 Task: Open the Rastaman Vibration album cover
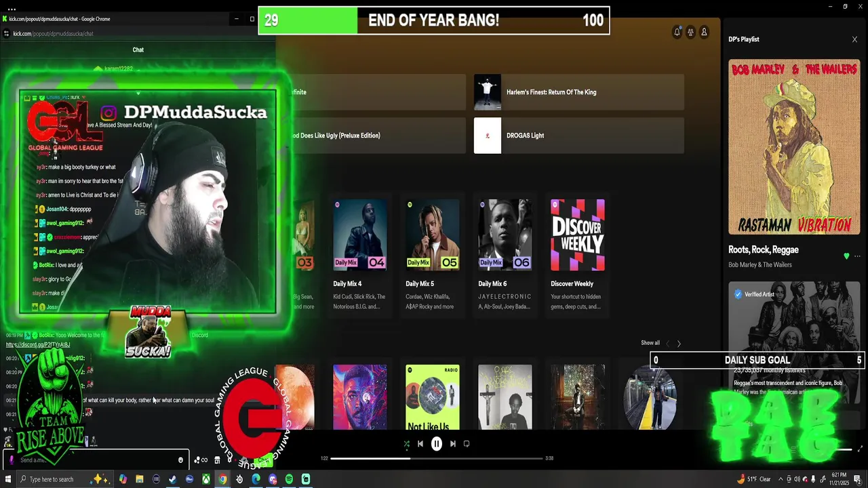pos(794,147)
